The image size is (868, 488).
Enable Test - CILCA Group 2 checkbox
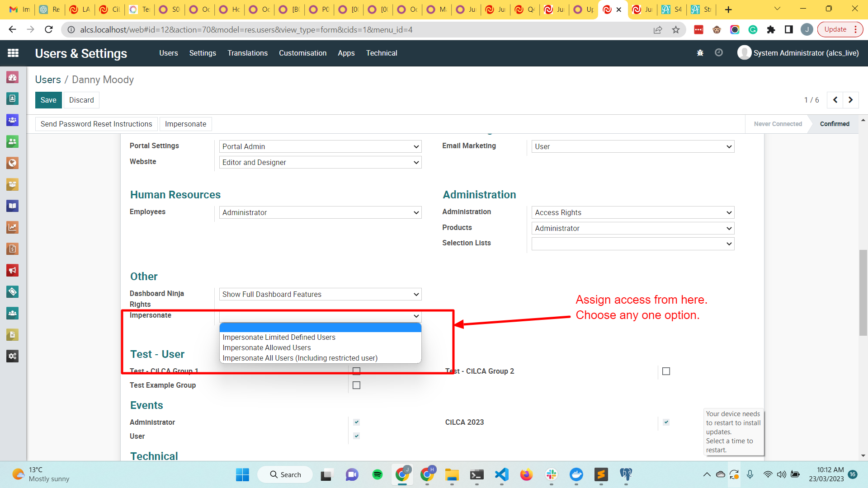[666, 371]
